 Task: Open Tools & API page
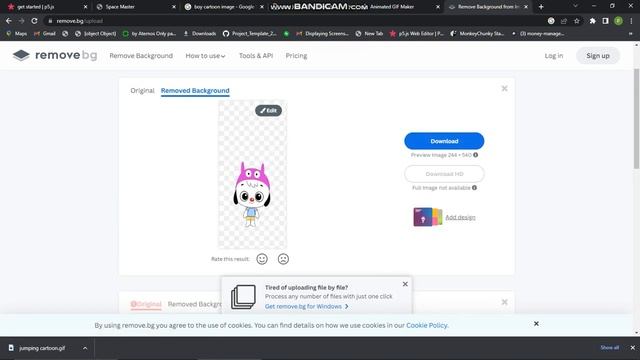pos(256,56)
